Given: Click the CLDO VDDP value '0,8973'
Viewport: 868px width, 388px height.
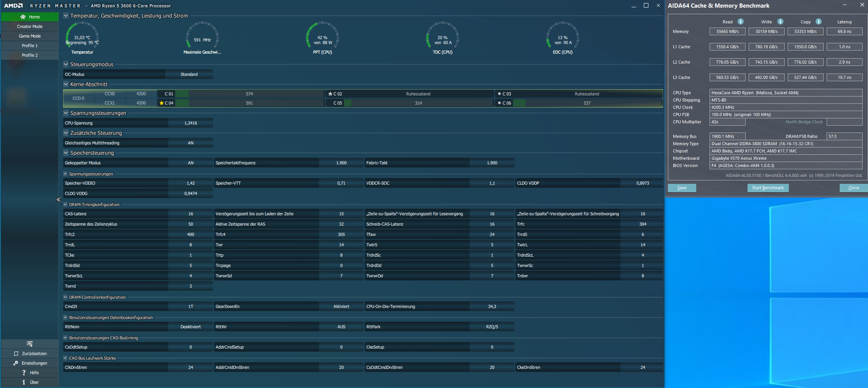Looking at the screenshot, I should (643, 183).
